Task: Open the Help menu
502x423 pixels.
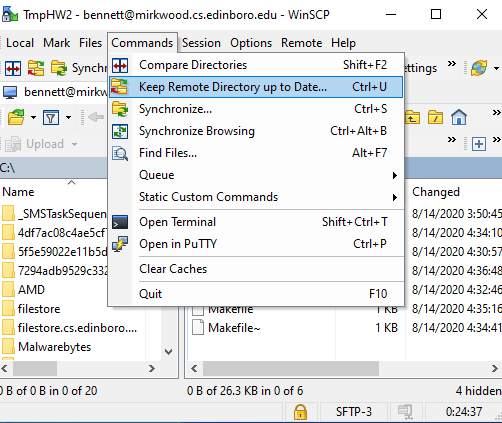Action: [343, 43]
